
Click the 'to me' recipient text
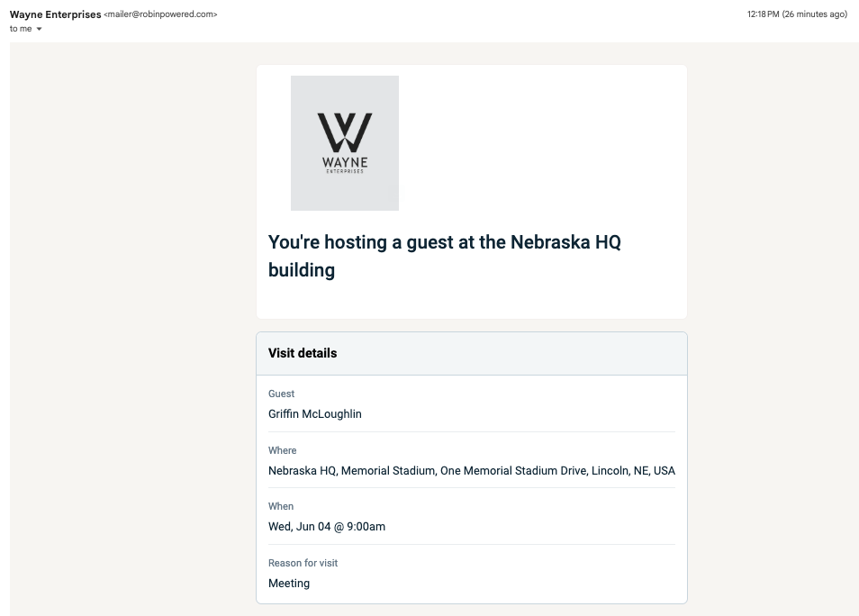[21, 29]
